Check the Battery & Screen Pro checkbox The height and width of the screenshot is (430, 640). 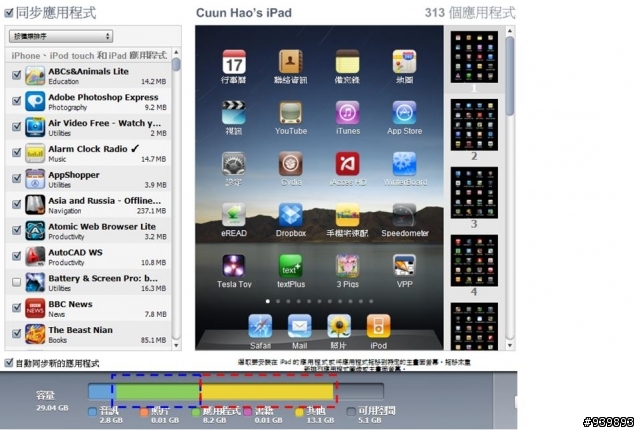pyautogui.click(x=16, y=282)
